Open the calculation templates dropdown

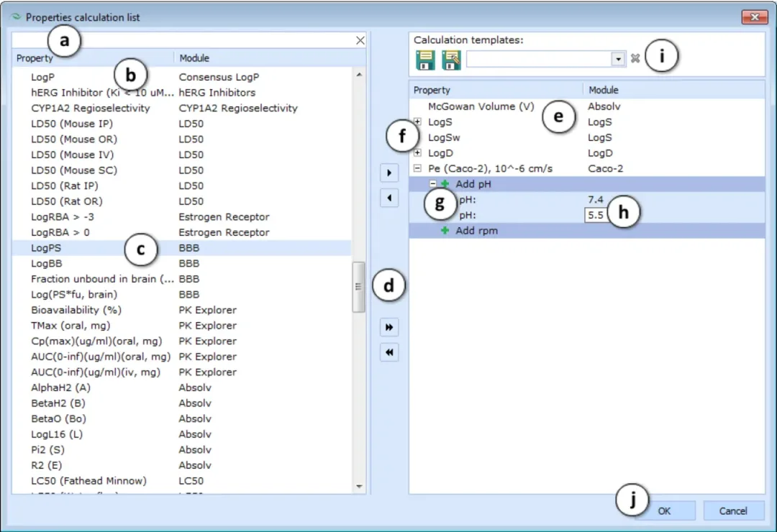(618, 60)
